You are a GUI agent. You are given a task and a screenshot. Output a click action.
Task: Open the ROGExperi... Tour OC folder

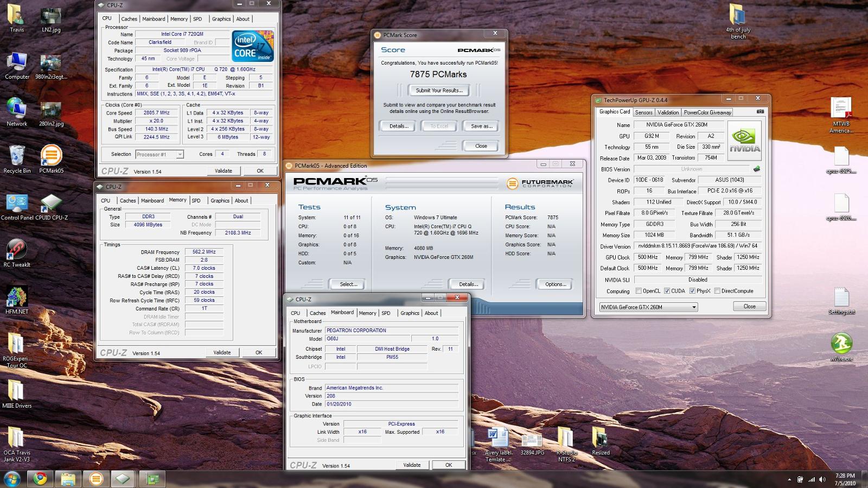17,350
